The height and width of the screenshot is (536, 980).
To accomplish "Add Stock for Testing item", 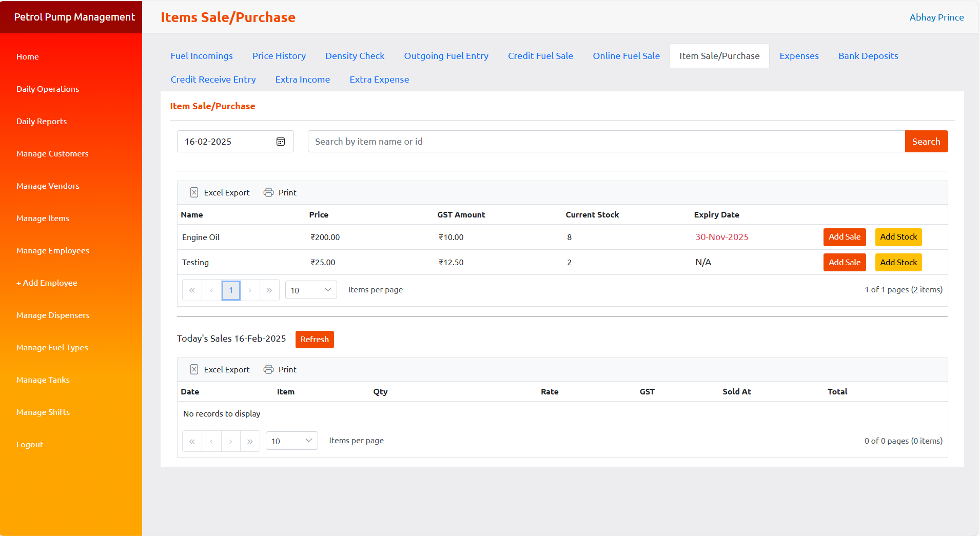I will [x=898, y=263].
